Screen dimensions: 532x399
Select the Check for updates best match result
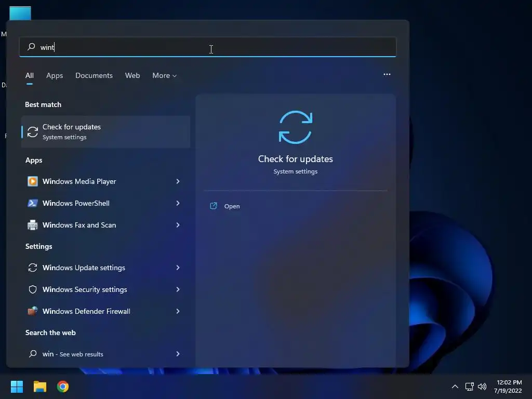coord(105,131)
